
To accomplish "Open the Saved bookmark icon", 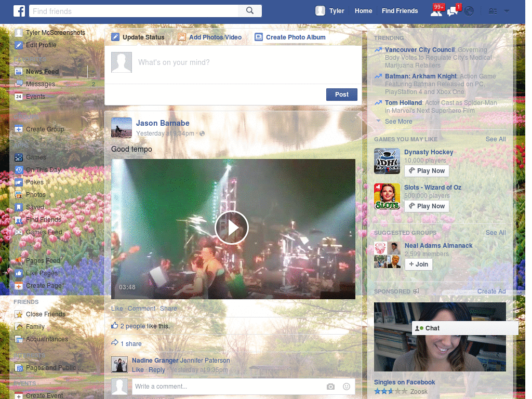I will click(19, 207).
